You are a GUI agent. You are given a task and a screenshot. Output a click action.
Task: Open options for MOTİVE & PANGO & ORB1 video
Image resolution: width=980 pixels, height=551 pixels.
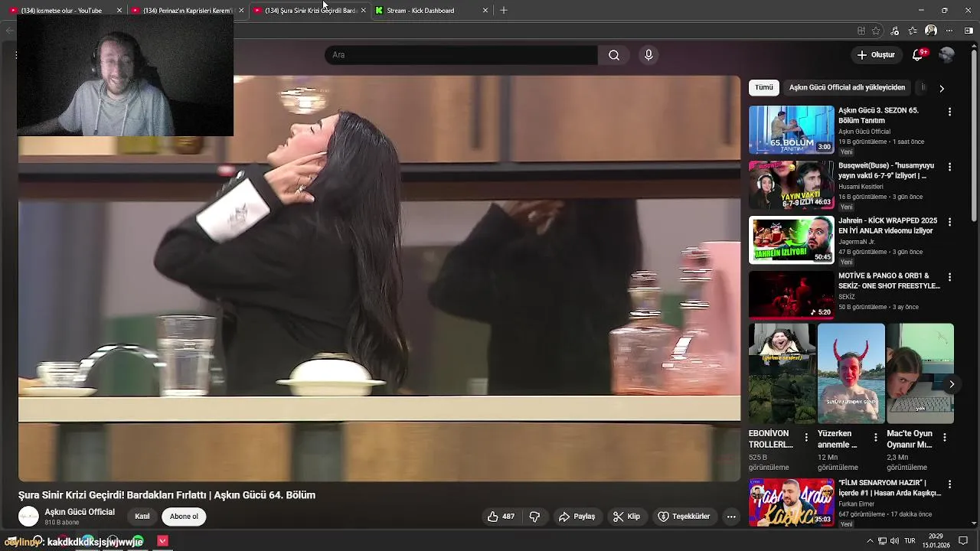(949, 277)
